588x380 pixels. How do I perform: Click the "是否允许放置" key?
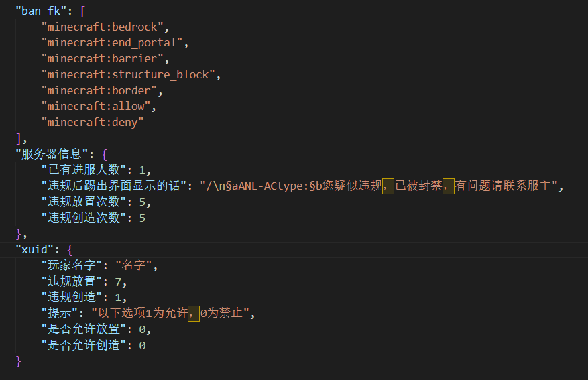[x=83, y=329]
